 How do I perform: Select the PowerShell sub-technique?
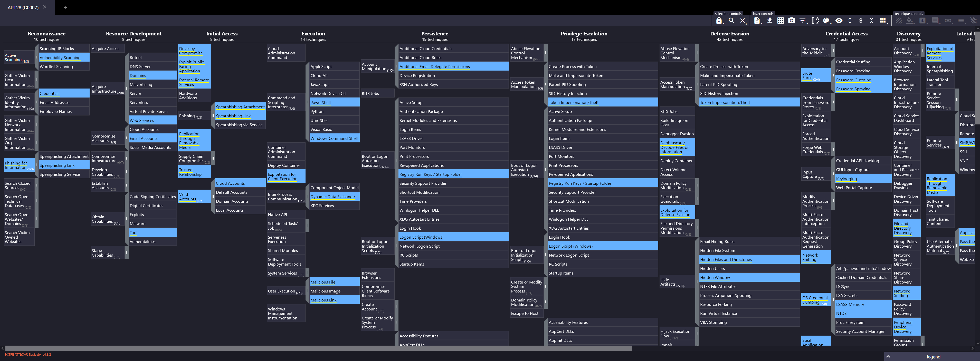coord(334,102)
